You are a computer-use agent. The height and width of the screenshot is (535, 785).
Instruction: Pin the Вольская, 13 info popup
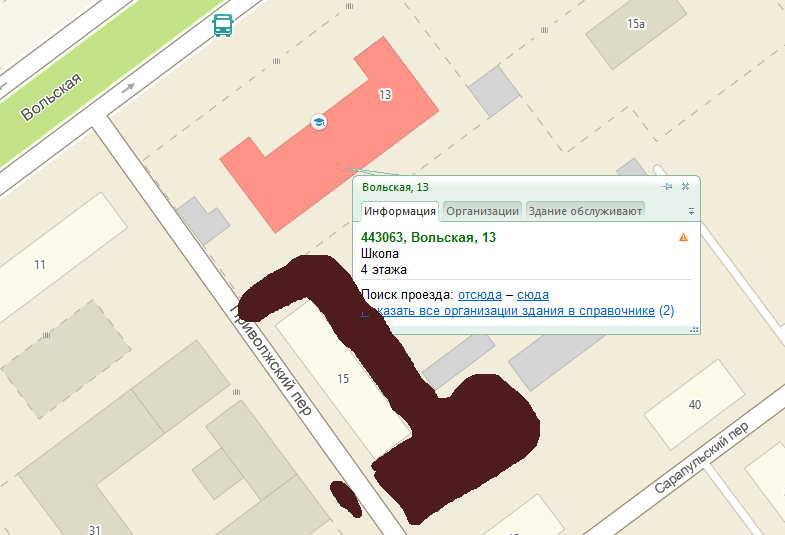coord(667,187)
